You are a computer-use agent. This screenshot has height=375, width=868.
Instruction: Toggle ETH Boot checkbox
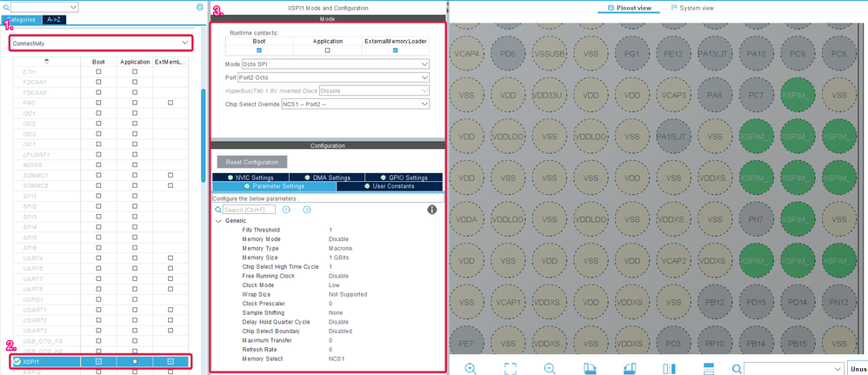pyautogui.click(x=98, y=72)
